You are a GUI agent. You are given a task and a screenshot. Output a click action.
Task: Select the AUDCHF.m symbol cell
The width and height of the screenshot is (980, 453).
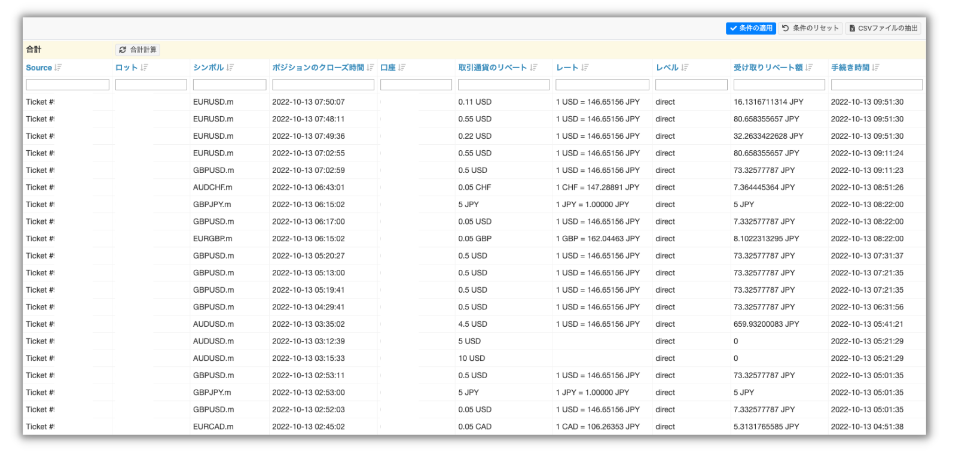click(x=213, y=188)
